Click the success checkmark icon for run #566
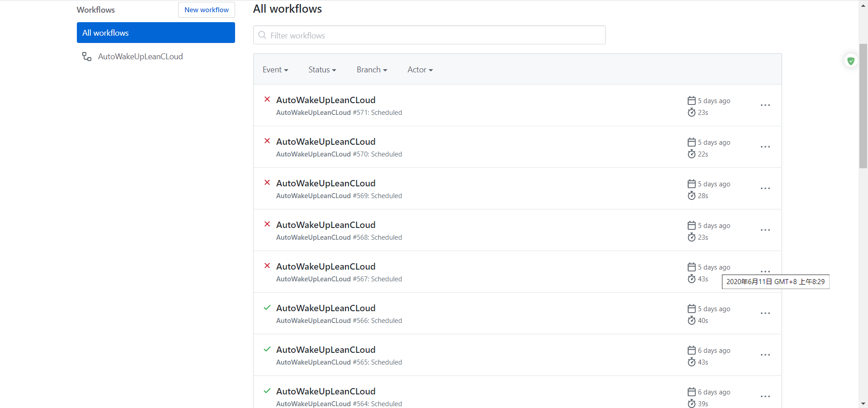 [267, 308]
